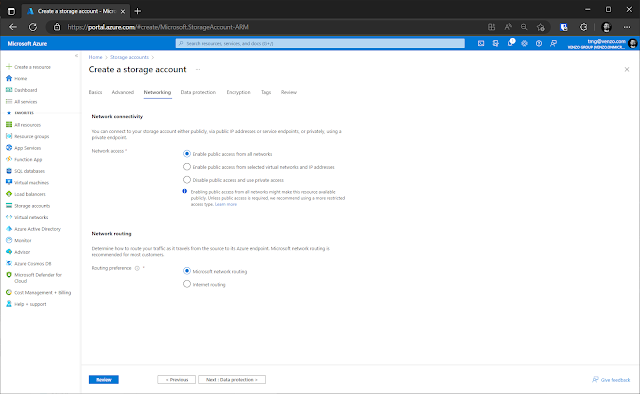Image resolution: width=640 pixels, height=394 pixels.
Task: Open Storage accounts in sidebar
Action: click(x=32, y=206)
